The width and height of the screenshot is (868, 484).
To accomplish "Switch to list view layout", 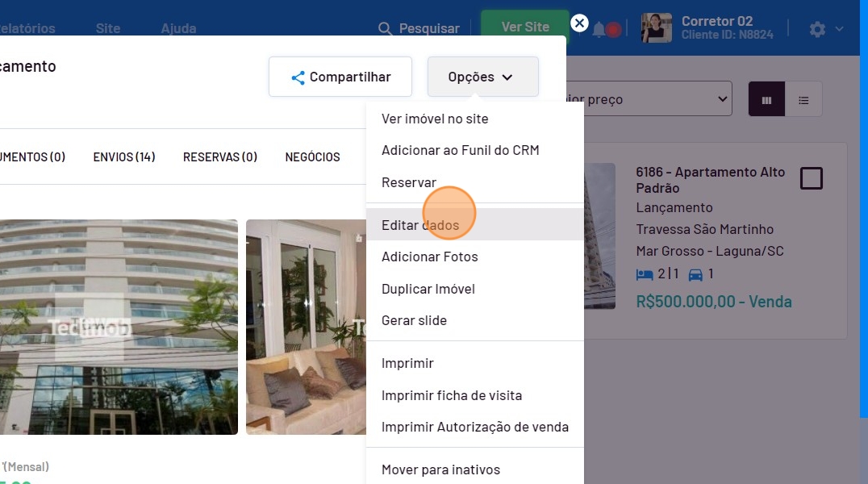I will pyautogui.click(x=803, y=100).
